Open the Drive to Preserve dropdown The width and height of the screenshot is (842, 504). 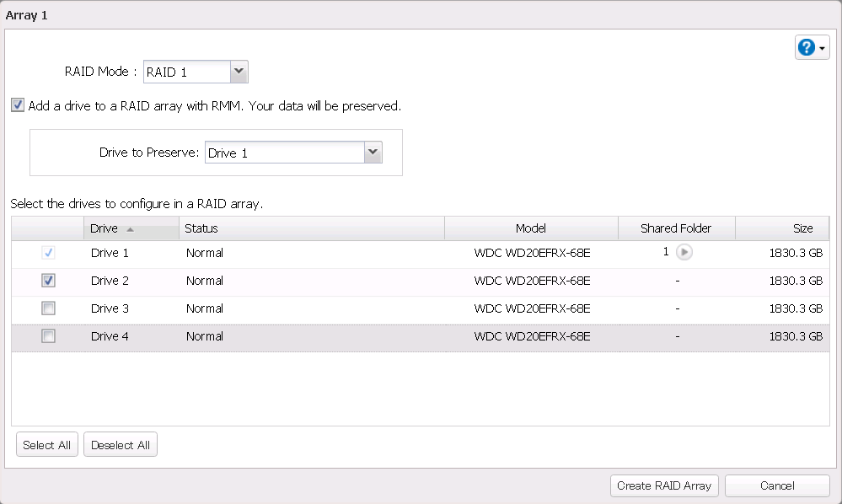[373, 153]
